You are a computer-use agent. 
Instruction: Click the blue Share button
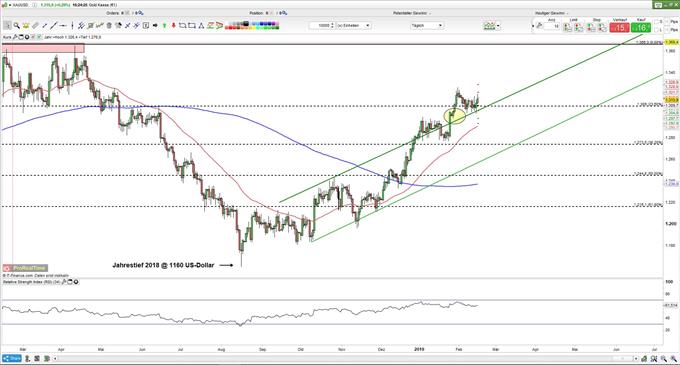point(12,358)
